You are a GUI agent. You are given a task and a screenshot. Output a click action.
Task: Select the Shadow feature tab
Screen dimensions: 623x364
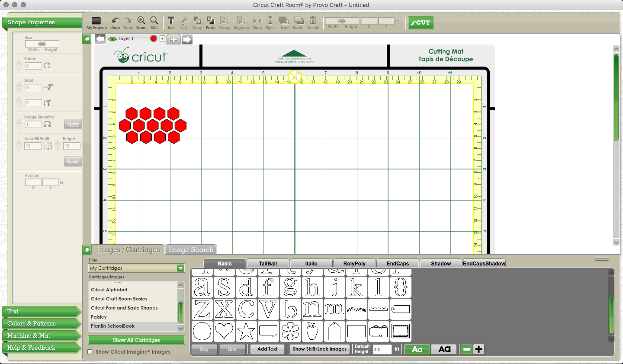[x=441, y=263]
